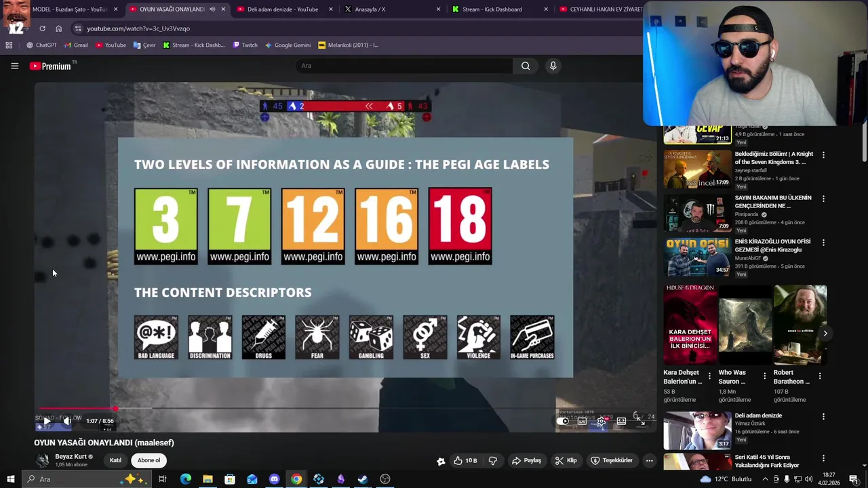Go to browser home page icon
This screenshot has height=488, width=868.
coord(58,28)
